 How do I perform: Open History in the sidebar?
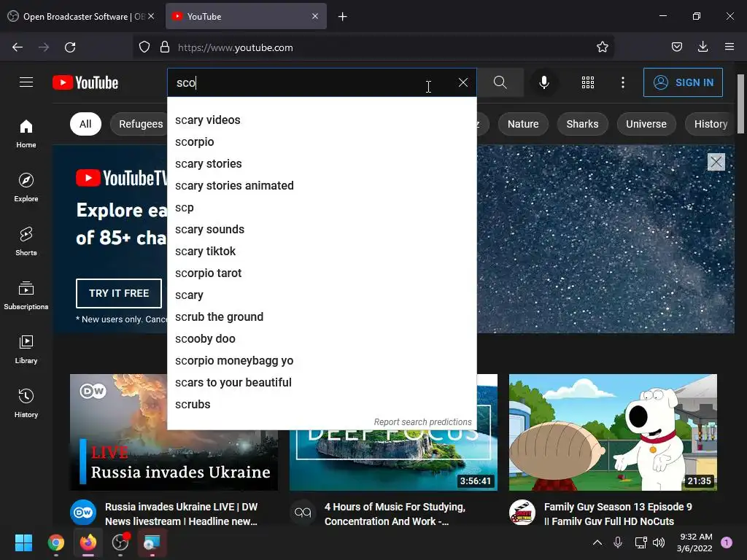tap(26, 402)
